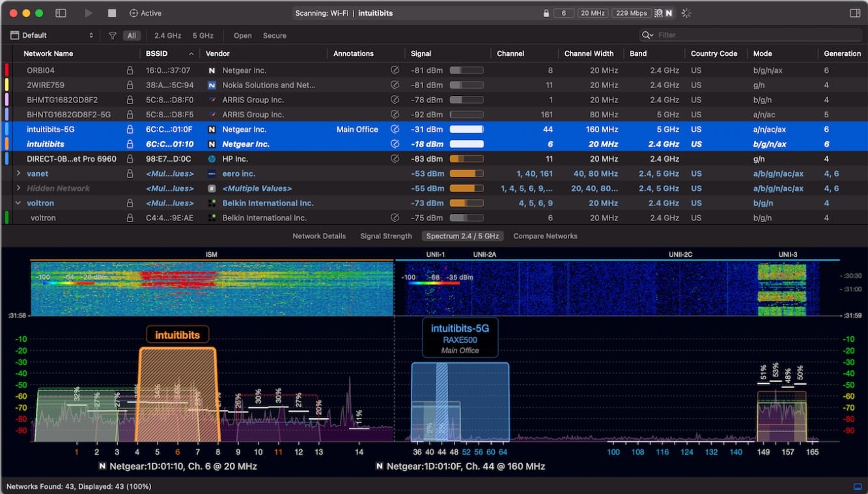Filter networks by 5 GHz

click(x=203, y=36)
